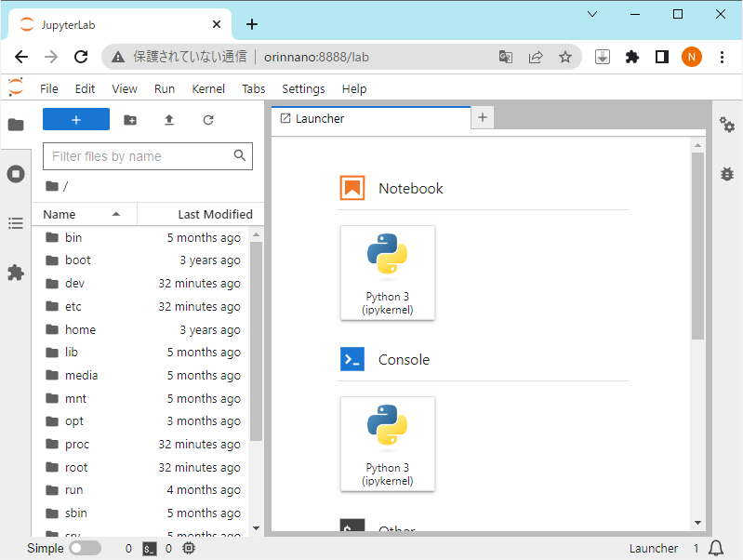
Task: Open the Settings menu
Action: [303, 89]
